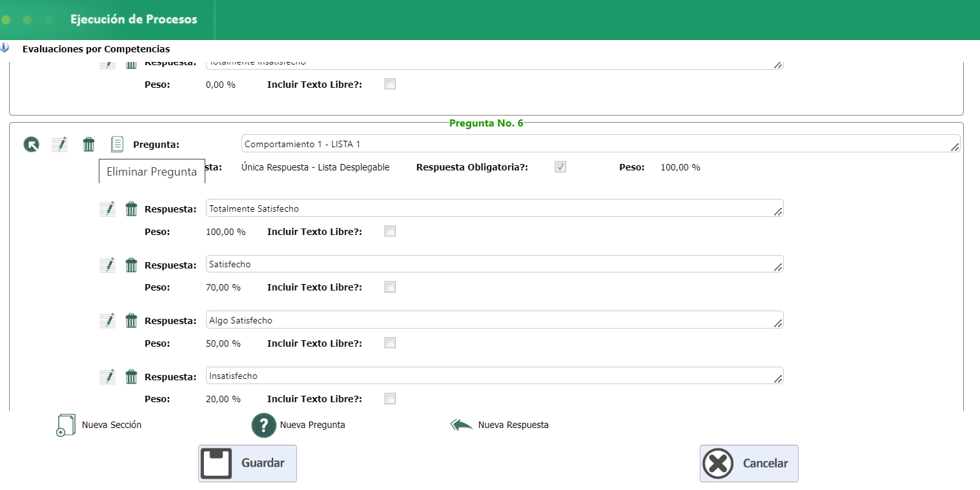Click the 'Pregunta No. 6' heading

[486, 123]
